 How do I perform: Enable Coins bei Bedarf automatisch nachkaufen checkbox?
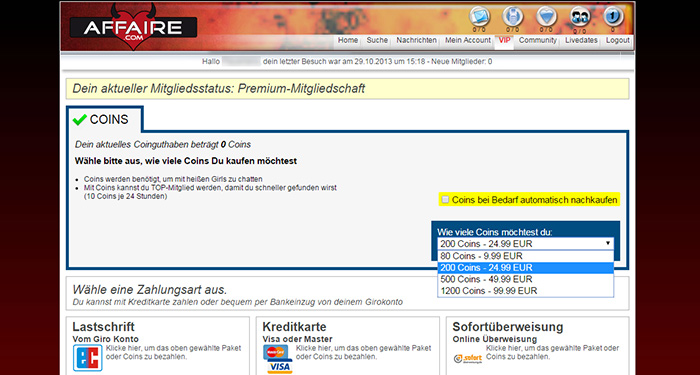click(445, 200)
